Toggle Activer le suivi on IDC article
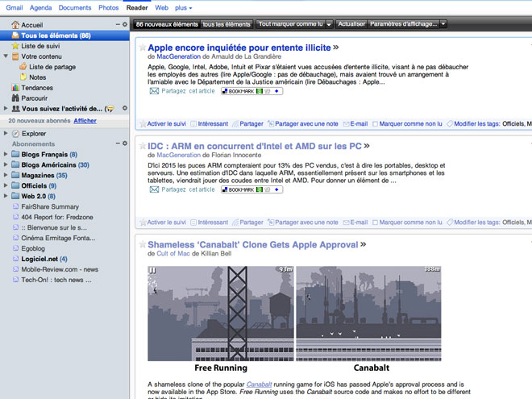The image size is (532, 399). coord(163,222)
